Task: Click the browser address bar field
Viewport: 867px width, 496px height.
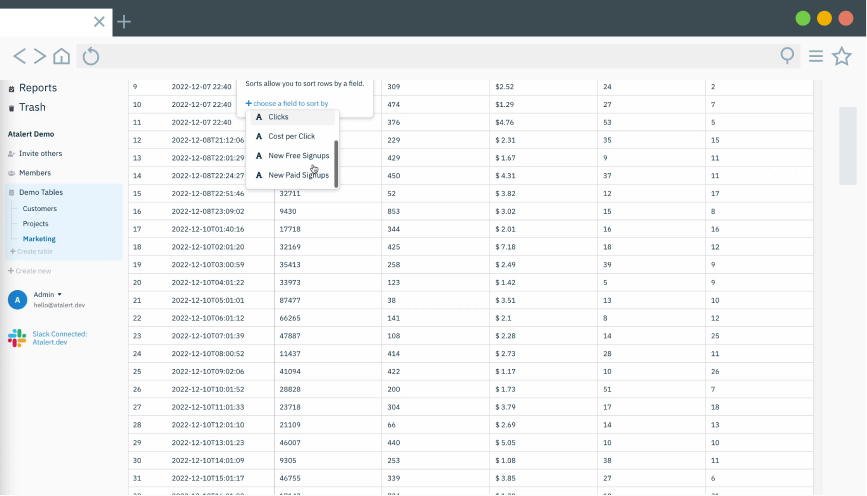Action: pos(438,56)
